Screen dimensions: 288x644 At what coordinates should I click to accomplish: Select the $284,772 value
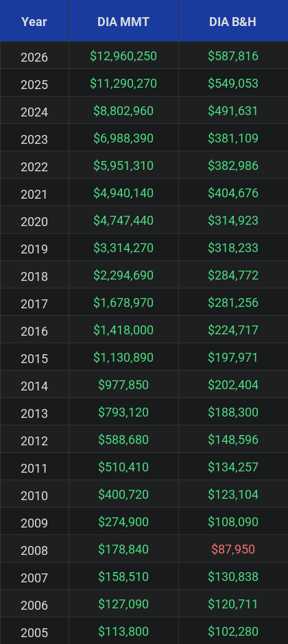click(233, 275)
